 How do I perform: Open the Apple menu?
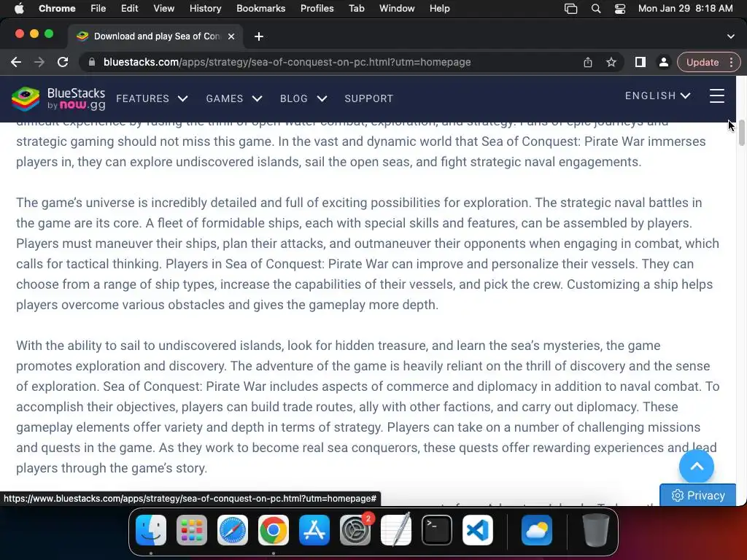coord(19,9)
